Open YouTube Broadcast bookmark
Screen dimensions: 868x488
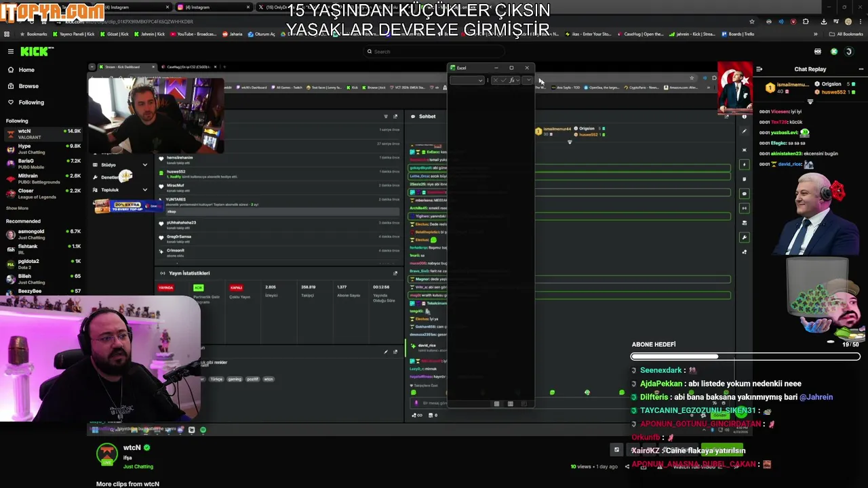[193, 34]
